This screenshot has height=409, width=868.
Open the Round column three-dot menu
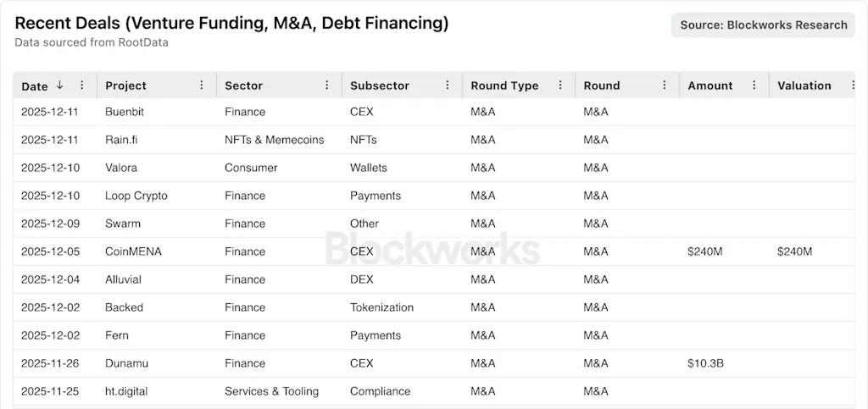[x=665, y=86]
